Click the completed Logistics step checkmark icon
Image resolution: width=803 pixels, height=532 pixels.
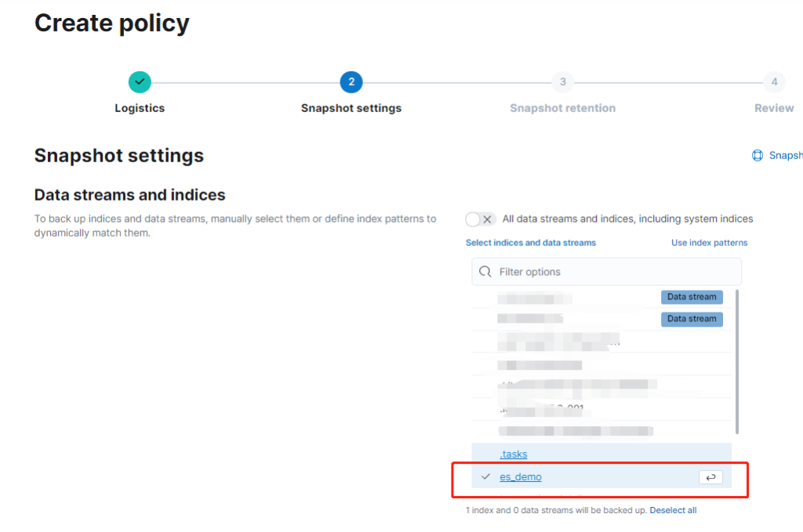(140, 81)
